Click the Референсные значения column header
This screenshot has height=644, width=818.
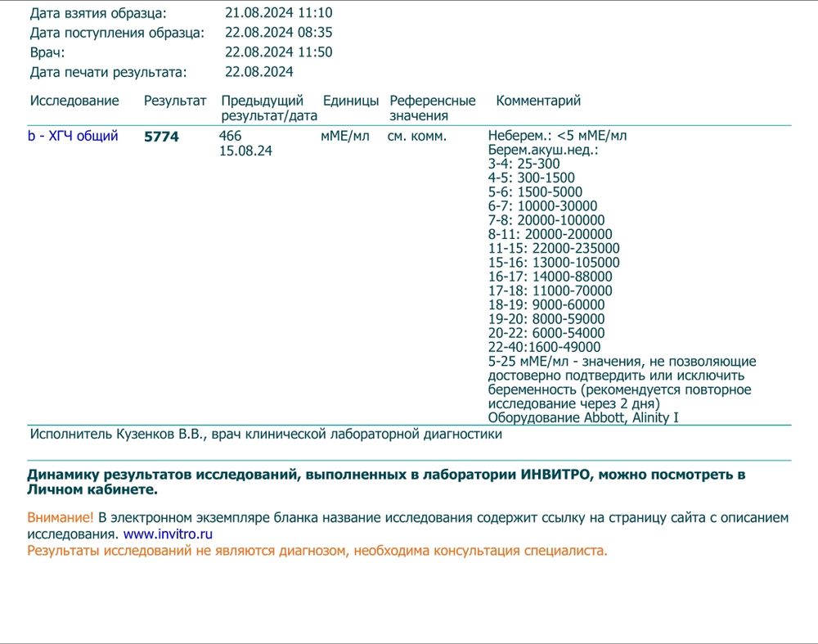(x=432, y=108)
